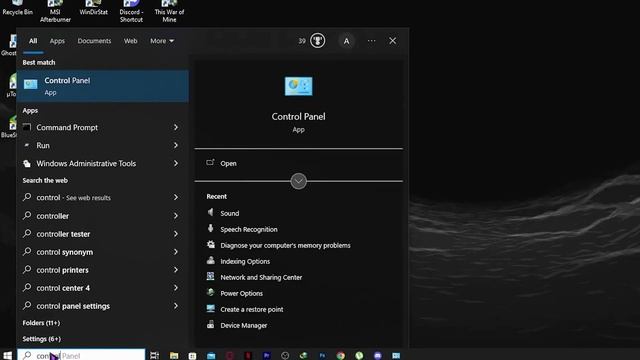Expand arrow for 'controller' suggestion
The image size is (640, 360).
[x=176, y=216]
